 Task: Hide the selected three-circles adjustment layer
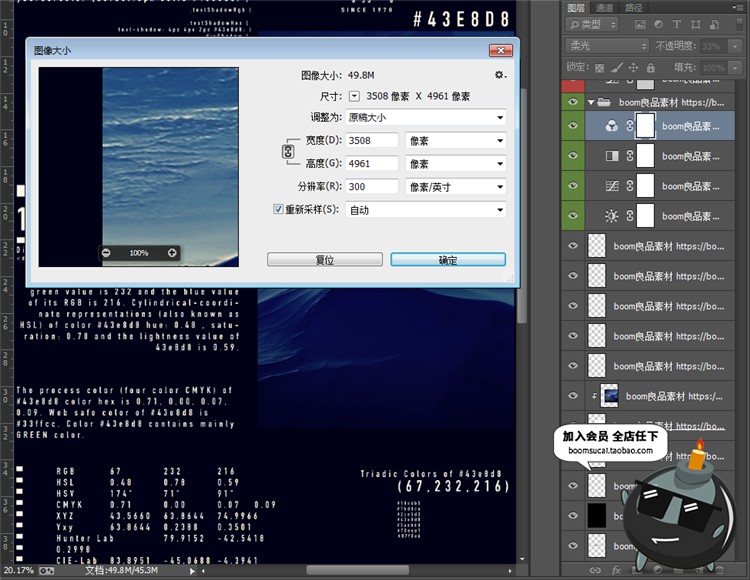573,126
